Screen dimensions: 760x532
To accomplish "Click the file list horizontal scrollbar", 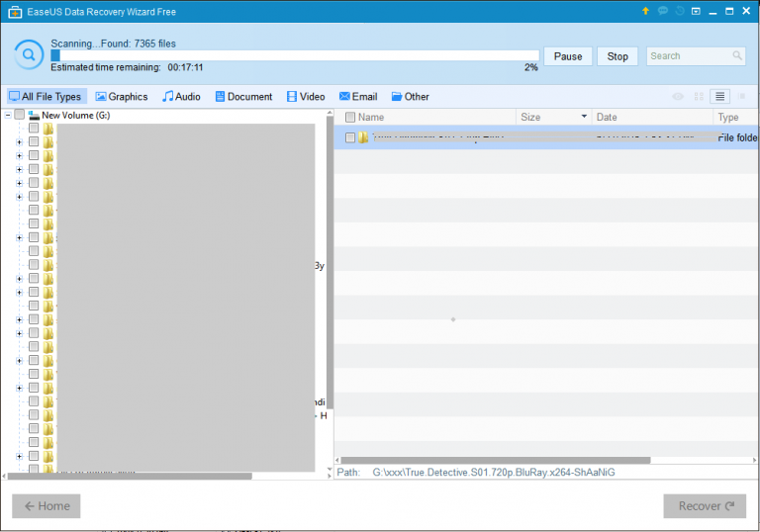I will [x=496, y=460].
